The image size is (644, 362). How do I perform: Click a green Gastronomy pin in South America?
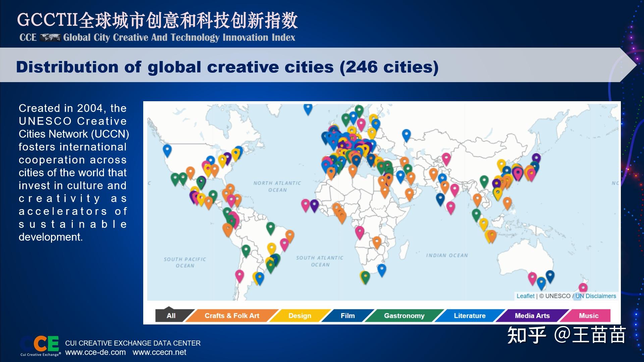pyautogui.click(x=271, y=226)
